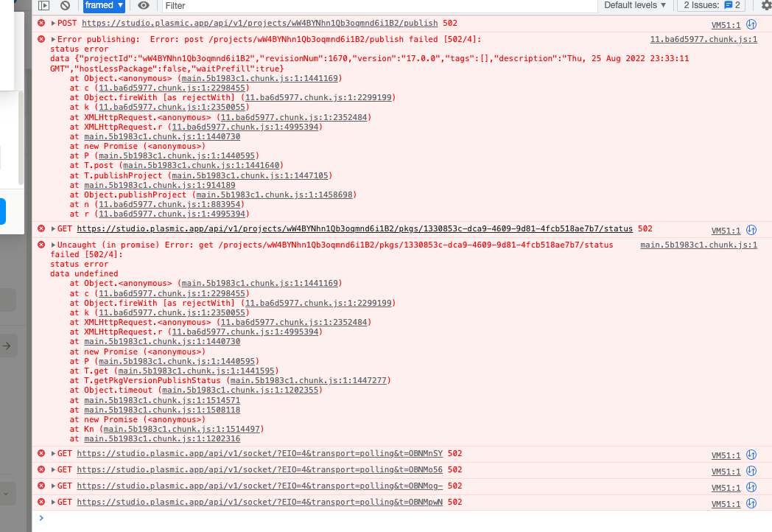
Task: Open the '2 Issues' button
Action: pos(712,6)
